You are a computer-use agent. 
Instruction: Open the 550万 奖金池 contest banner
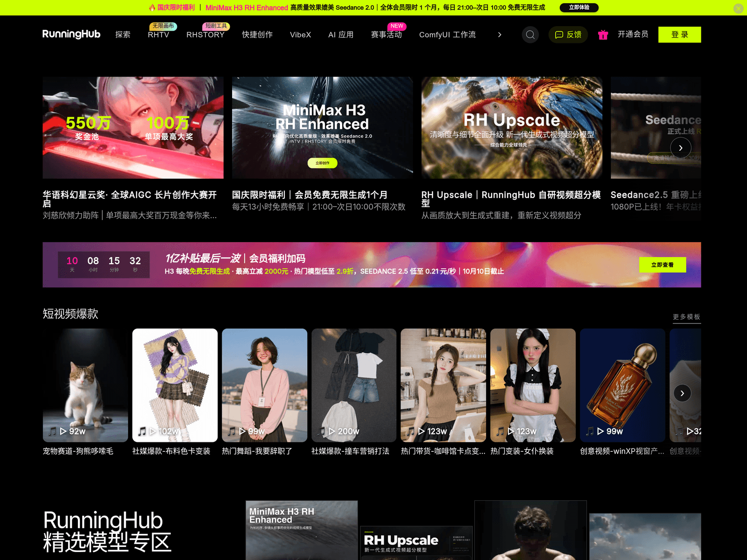click(133, 128)
